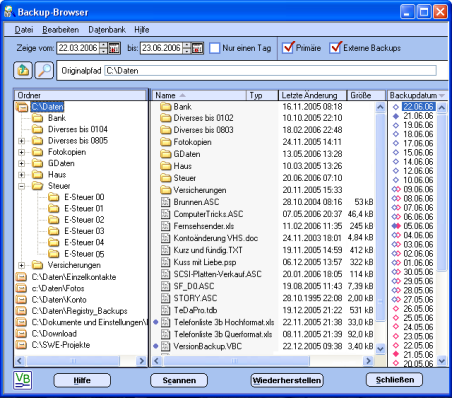The height and width of the screenshot is (398, 452).
Task: Click the backup date list scrollbar thumb
Action: click(x=442, y=192)
